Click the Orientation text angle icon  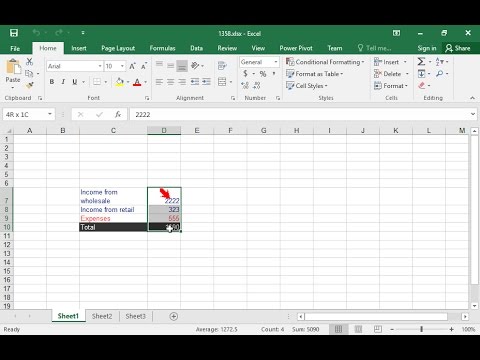click(x=195, y=65)
